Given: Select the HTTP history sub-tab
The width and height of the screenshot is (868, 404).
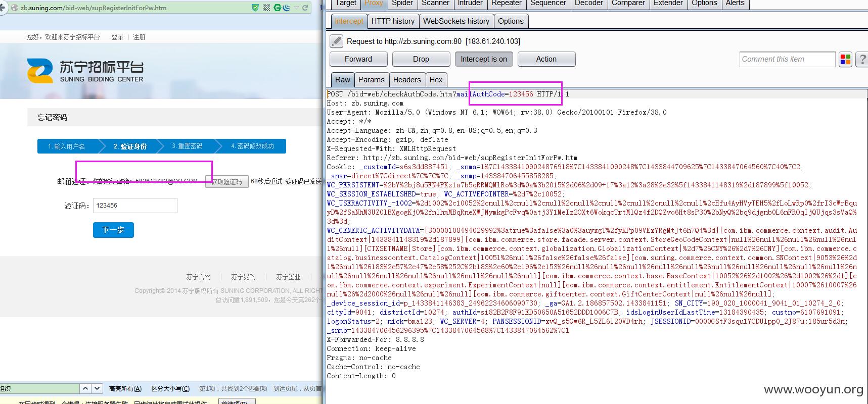Looking at the screenshot, I should pos(393,21).
